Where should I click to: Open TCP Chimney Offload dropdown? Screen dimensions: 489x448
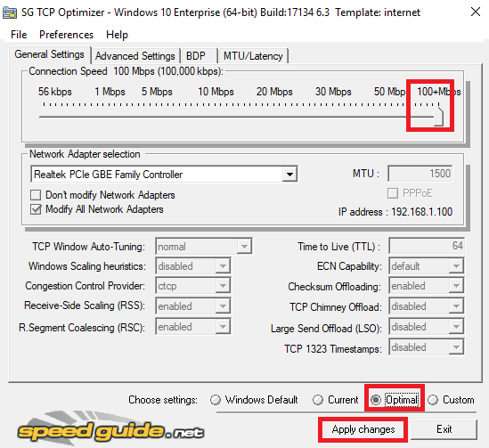(x=427, y=306)
